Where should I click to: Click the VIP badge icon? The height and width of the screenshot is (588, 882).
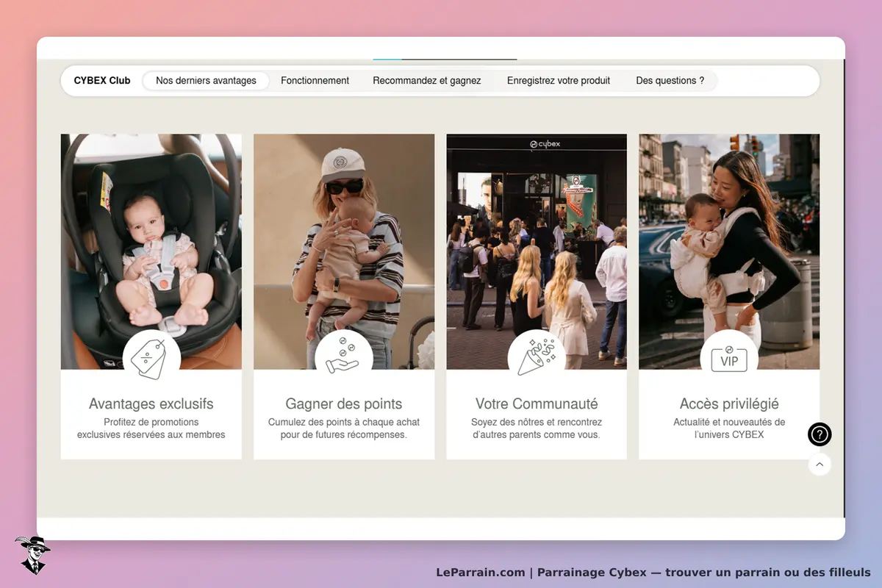729,359
